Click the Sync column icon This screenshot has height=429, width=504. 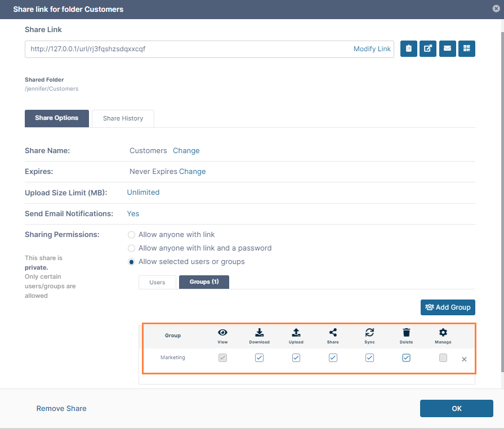click(x=369, y=333)
